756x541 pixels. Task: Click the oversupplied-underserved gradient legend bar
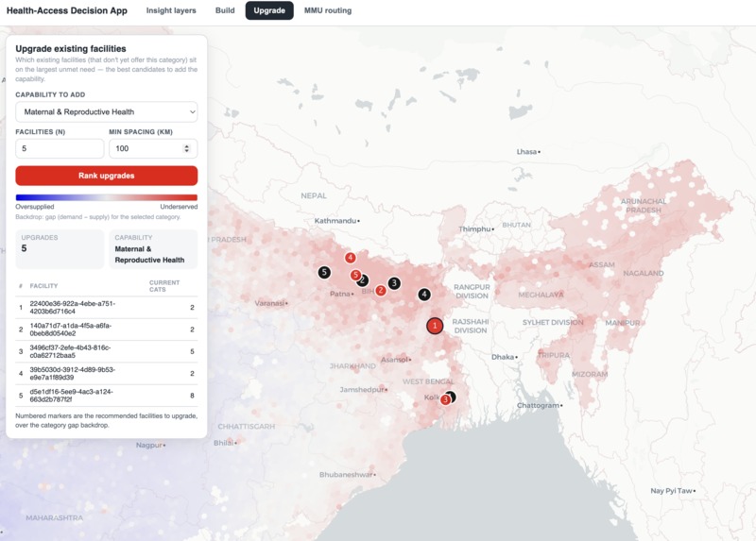(107, 197)
